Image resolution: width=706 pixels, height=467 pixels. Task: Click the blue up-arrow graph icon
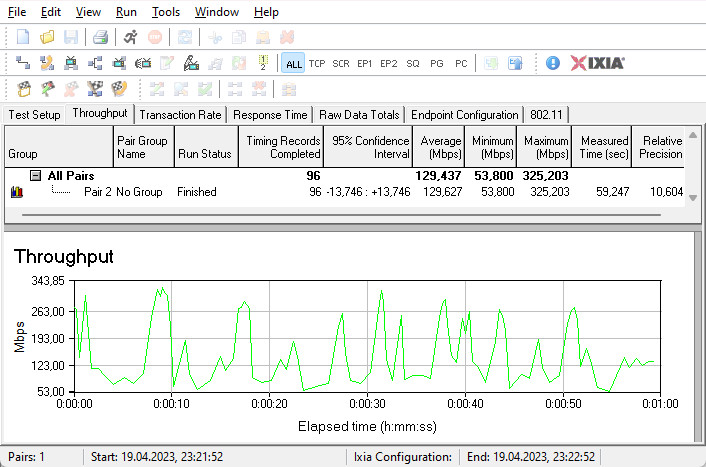pyautogui.click(x=515, y=63)
